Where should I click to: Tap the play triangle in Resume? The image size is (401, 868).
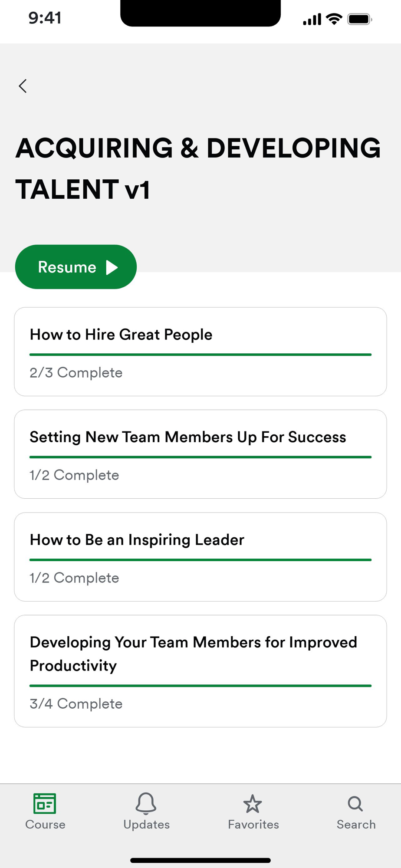tap(112, 267)
